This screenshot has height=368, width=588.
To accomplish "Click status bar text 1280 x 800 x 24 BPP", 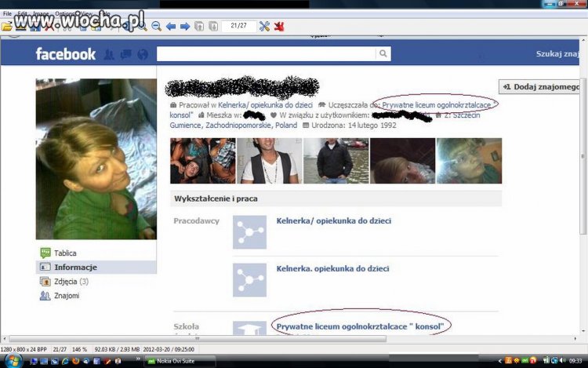I will tap(24, 349).
